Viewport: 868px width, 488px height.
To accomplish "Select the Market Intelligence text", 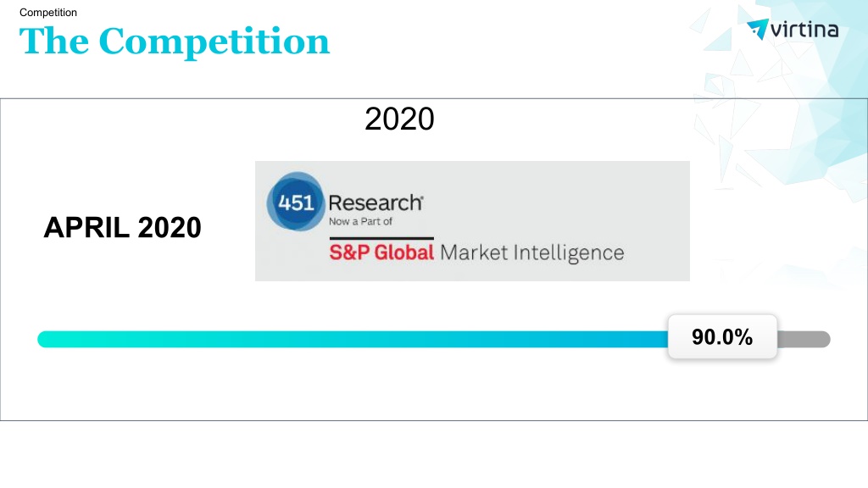I will click(x=532, y=253).
